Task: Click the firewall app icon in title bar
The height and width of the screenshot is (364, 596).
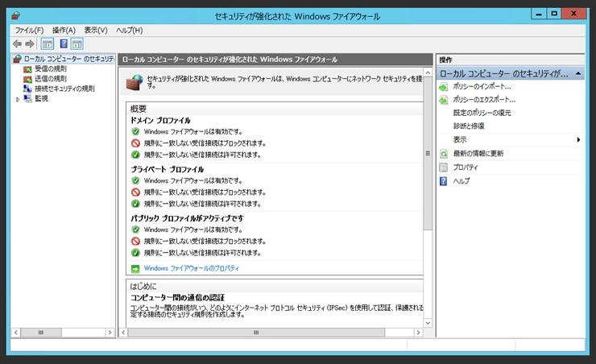Action: 15,15
